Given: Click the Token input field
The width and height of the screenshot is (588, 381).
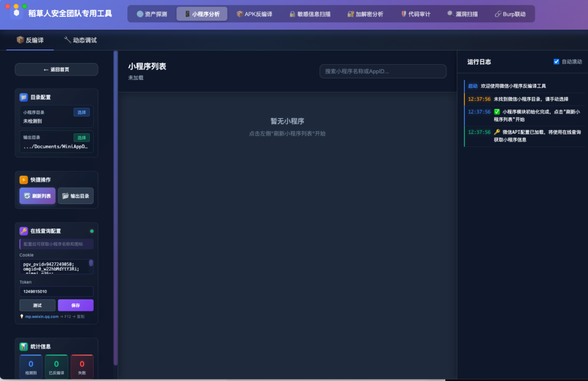Looking at the screenshot, I should 56,291.
